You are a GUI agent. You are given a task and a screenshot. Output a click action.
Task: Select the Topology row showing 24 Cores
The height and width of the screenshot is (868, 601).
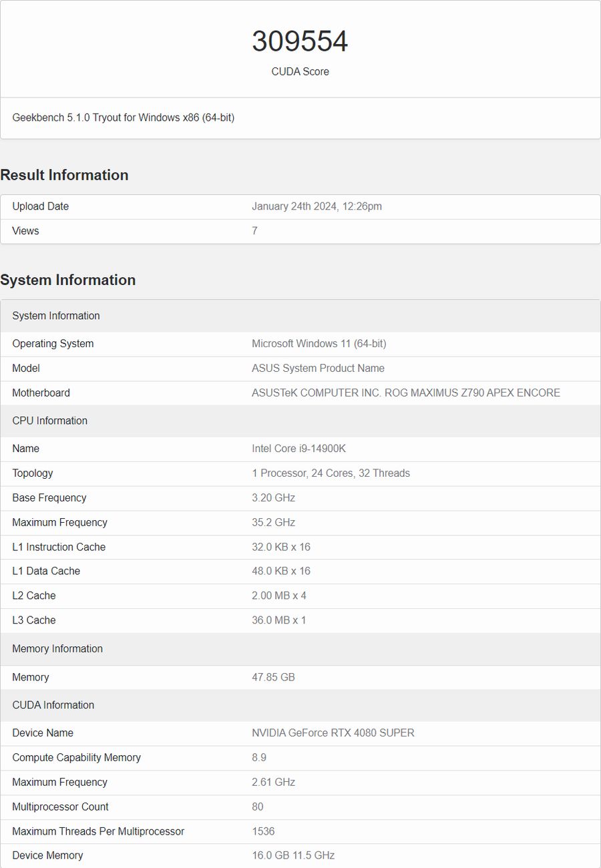point(331,473)
